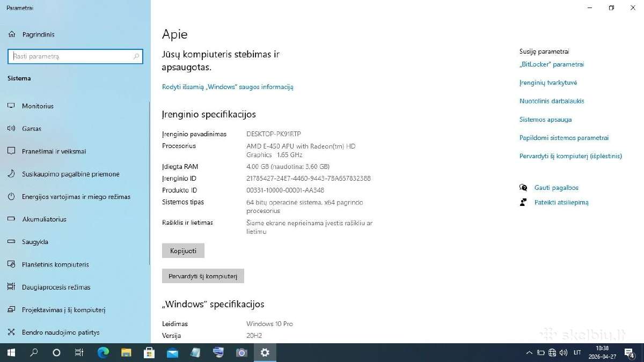Screen dimensions: 644x362
Task: Click the Bendro naudojimo patirtys icon
Action: tap(11, 333)
